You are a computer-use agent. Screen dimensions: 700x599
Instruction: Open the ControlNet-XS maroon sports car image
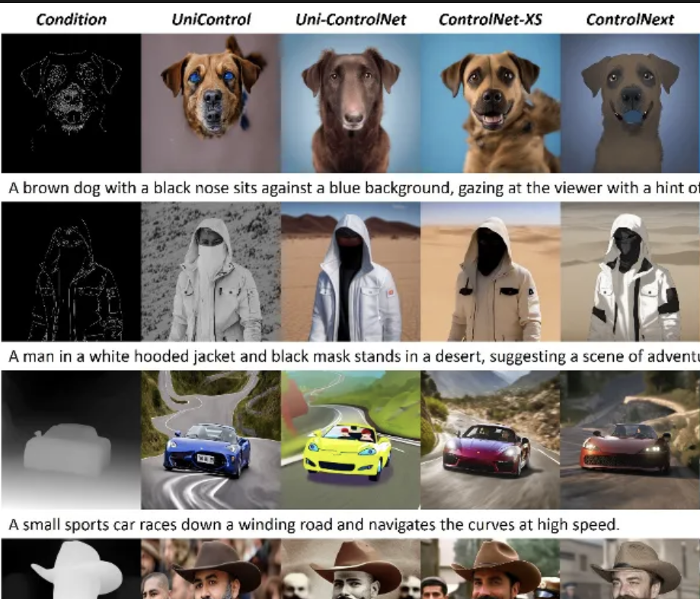pyautogui.click(x=490, y=440)
